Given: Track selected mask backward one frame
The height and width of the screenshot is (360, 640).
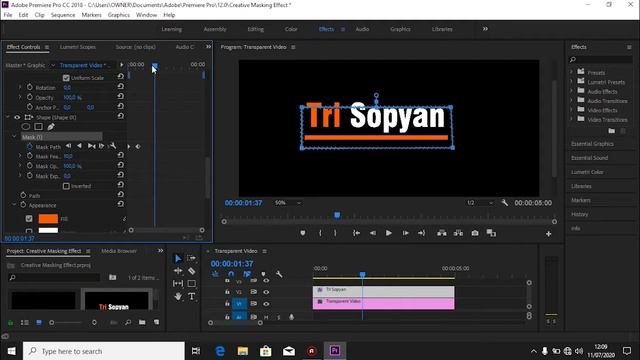Looking at the screenshot, I should pyautogui.click(x=68, y=146).
